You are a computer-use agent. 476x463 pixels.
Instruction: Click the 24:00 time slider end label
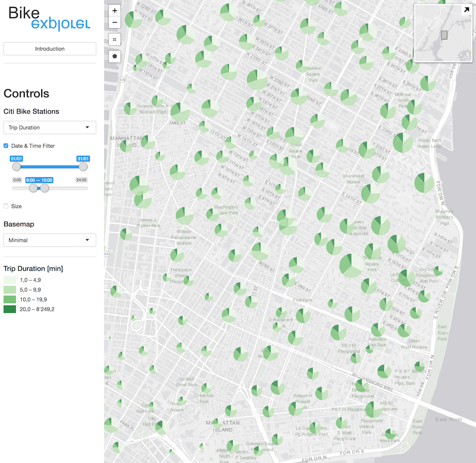point(81,180)
